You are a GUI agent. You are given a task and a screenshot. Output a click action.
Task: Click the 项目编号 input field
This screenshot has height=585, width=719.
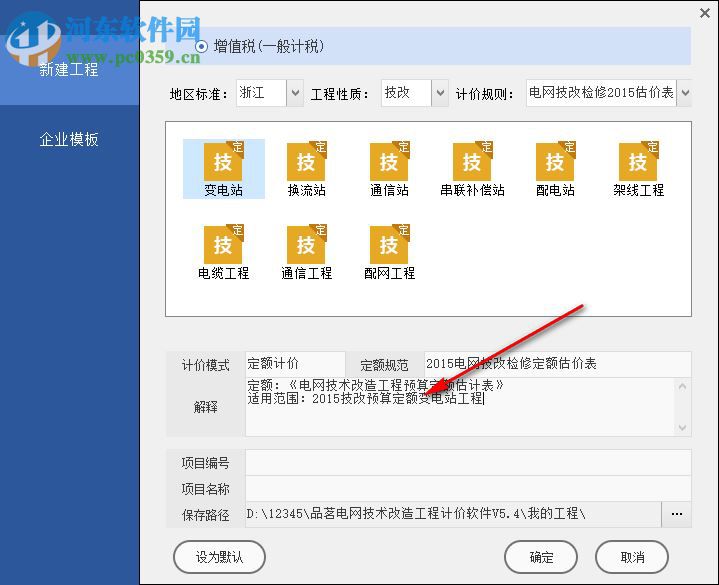coord(468,463)
